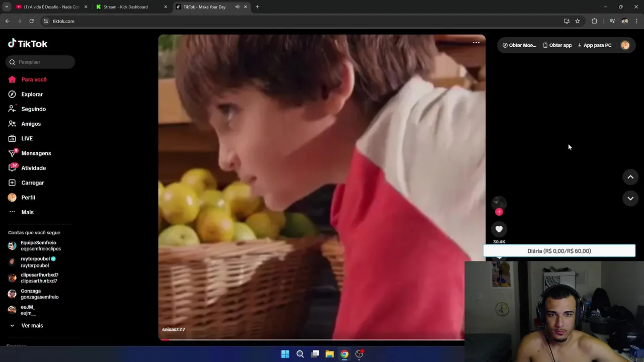Screen dimensions: 644x362
Task: Open followed account EquipeSemfreio
Action: coord(40,246)
